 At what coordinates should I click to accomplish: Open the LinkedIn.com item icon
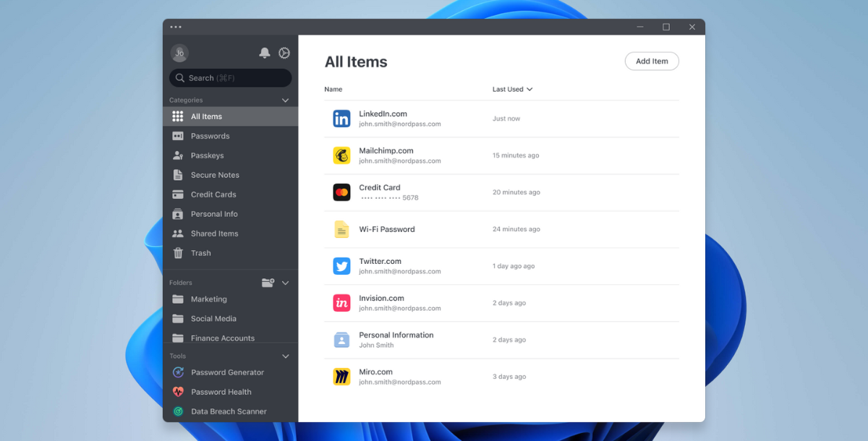pyautogui.click(x=341, y=119)
